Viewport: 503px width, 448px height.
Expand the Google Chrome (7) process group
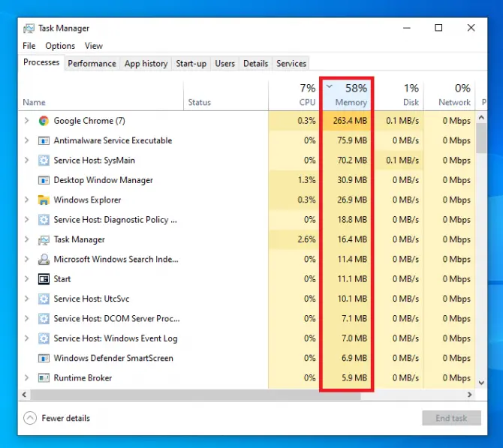[26, 121]
